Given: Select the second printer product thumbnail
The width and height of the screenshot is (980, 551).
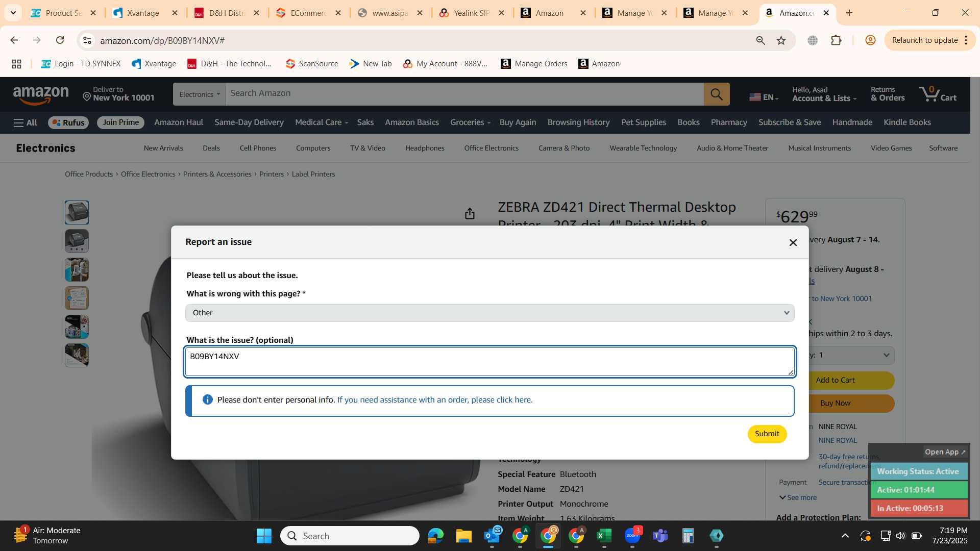Looking at the screenshot, I should tap(77, 241).
